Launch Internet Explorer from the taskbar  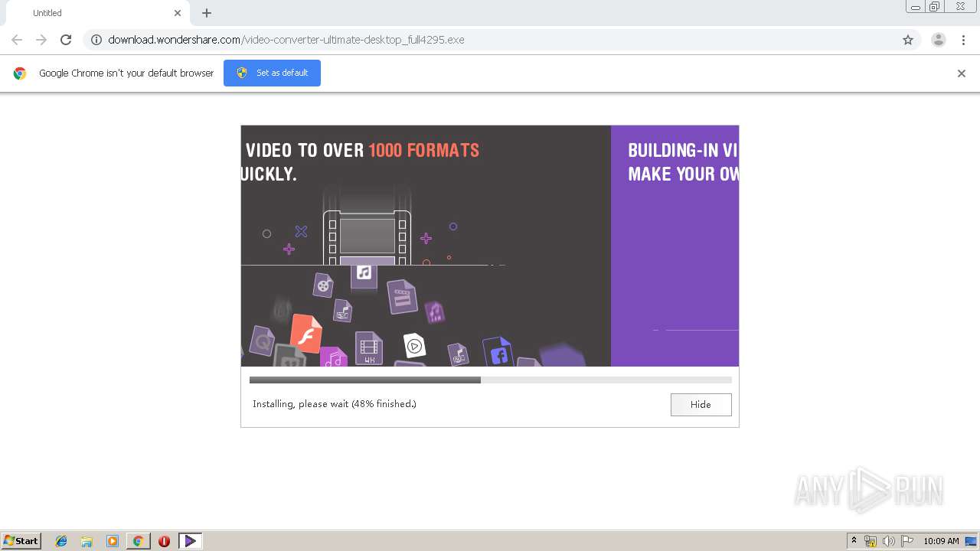(x=61, y=541)
